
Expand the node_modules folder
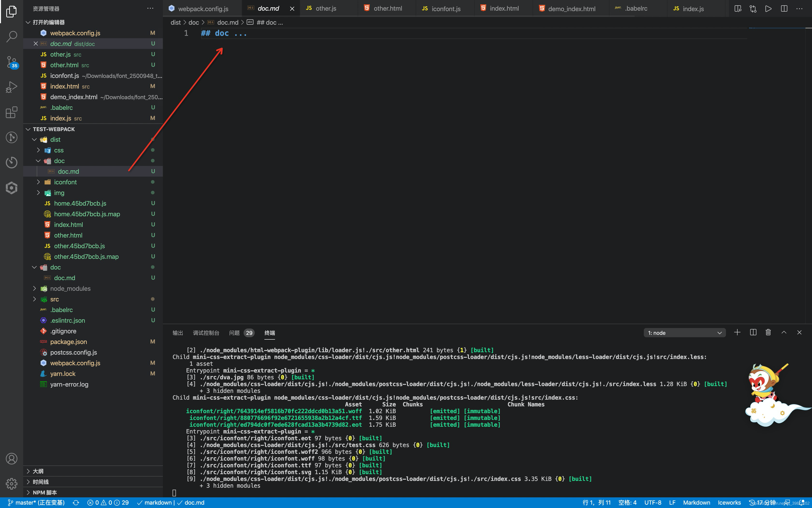[x=34, y=289]
